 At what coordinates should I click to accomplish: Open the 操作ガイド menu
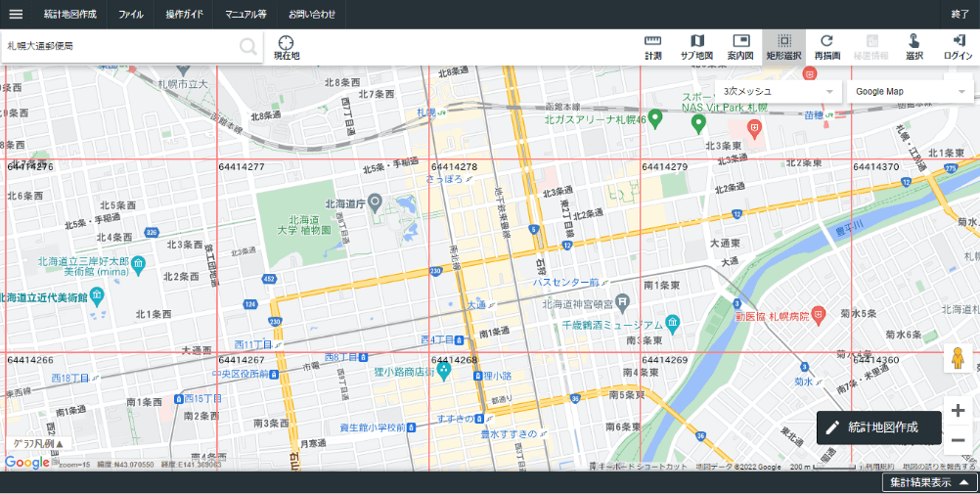[x=185, y=14]
